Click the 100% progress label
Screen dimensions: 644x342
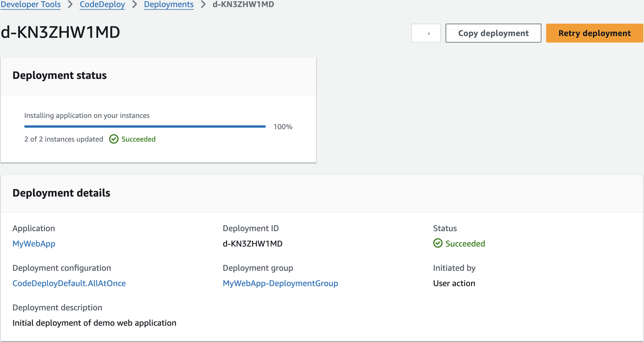tap(283, 127)
